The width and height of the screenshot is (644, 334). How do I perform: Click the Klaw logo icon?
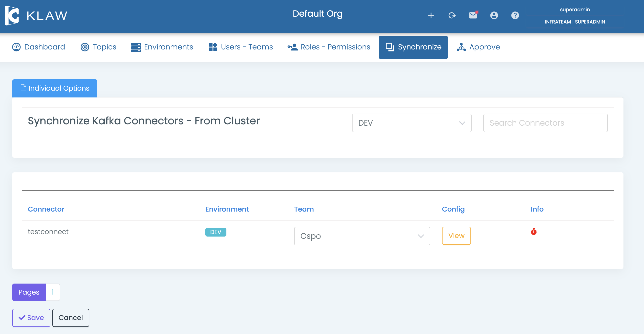(12, 15)
